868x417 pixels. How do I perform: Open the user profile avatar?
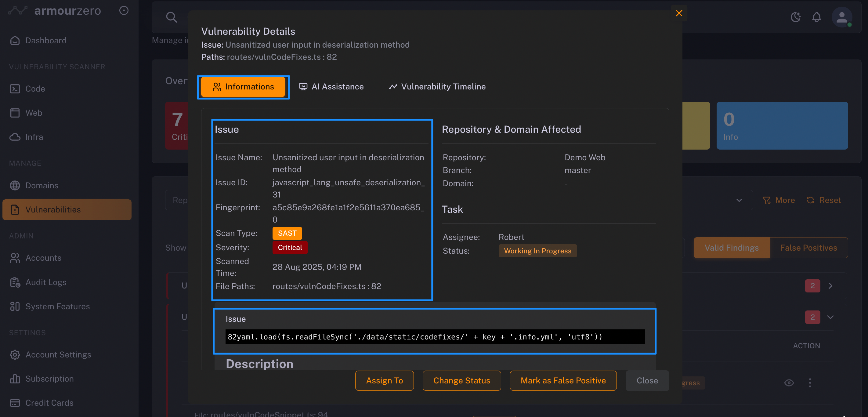(841, 17)
